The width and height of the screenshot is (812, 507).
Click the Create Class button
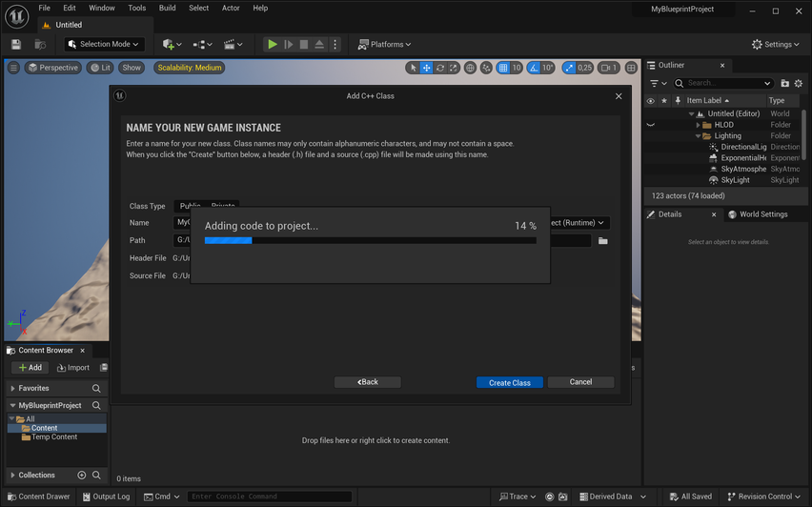[510, 383]
